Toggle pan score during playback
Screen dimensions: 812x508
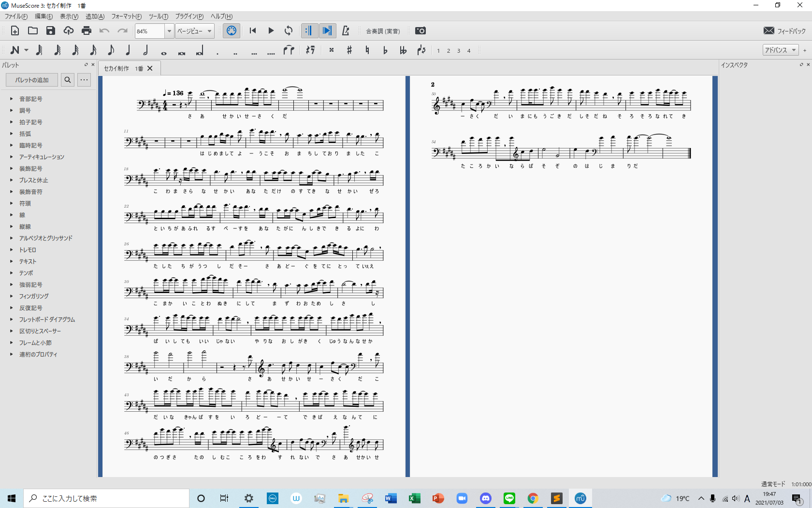(x=327, y=31)
